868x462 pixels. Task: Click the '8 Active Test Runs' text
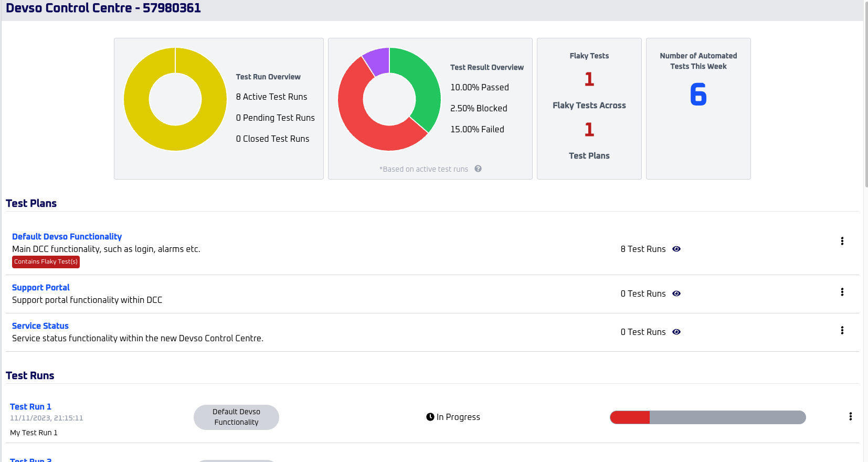tap(271, 97)
